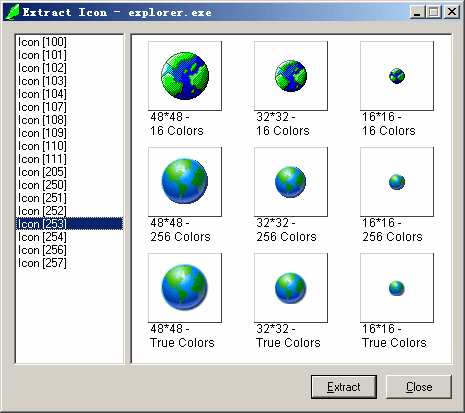465x413 pixels.
Task: Select Icon [257] at list bottom
Action: click(x=69, y=263)
